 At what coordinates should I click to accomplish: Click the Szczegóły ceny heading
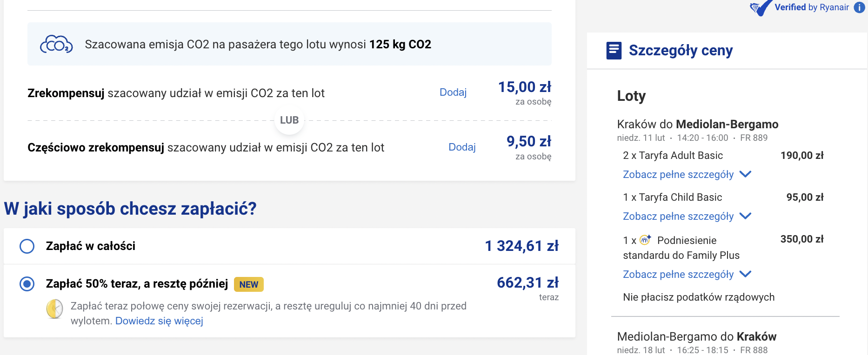pyautogui.click(x=681, y=50)
